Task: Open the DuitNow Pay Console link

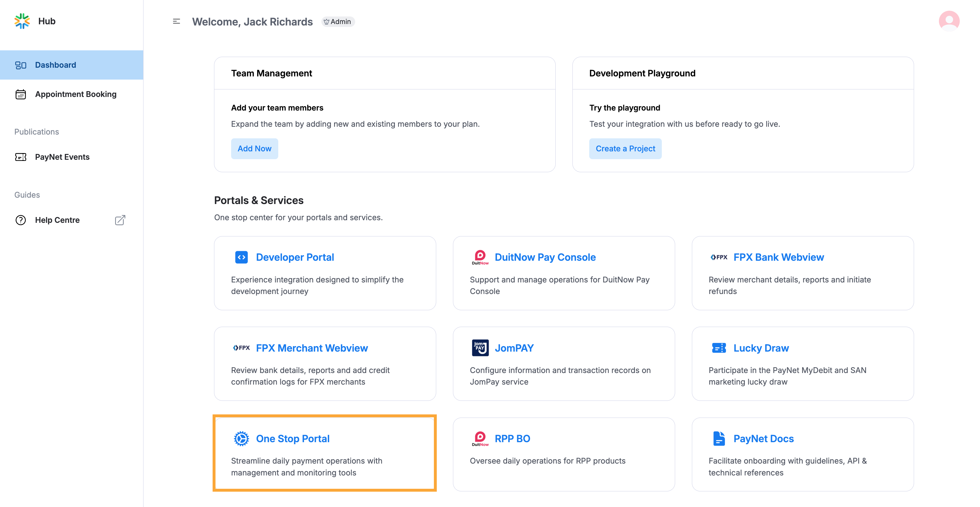Action: point(545,257)
